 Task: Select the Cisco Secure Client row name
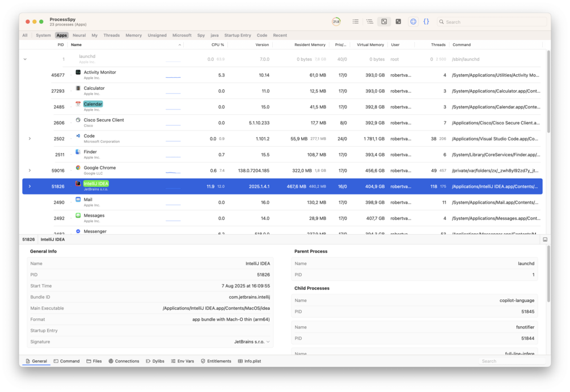point(104,120)
